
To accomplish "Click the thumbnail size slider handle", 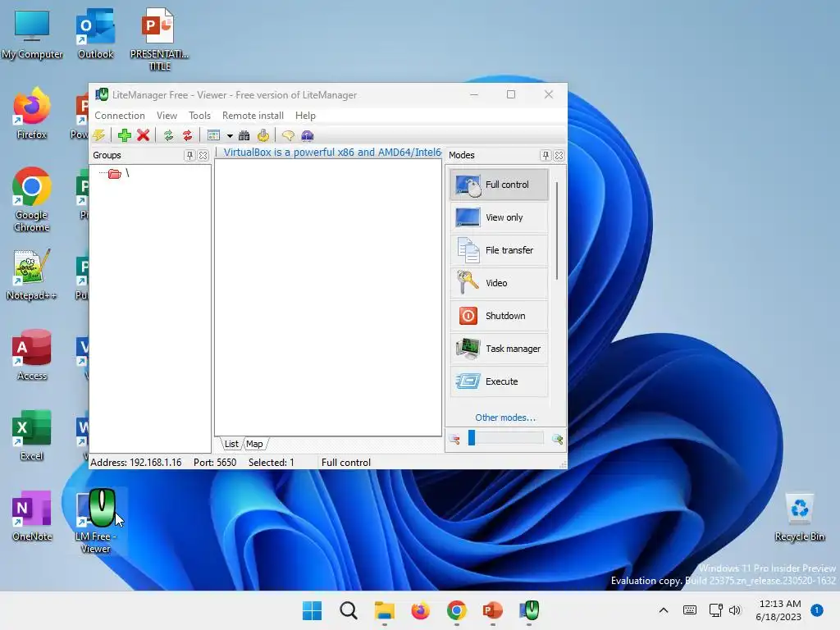I will 472,438.
